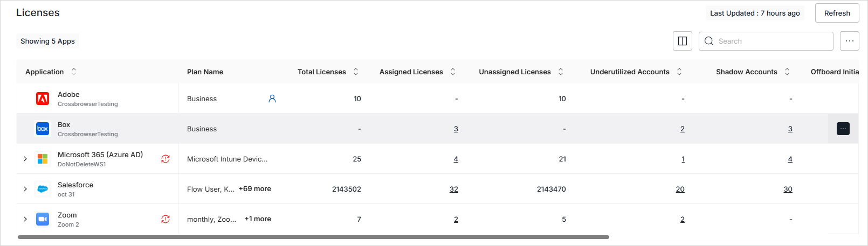Sort by Total Licenses column arrows

(356, 72)
